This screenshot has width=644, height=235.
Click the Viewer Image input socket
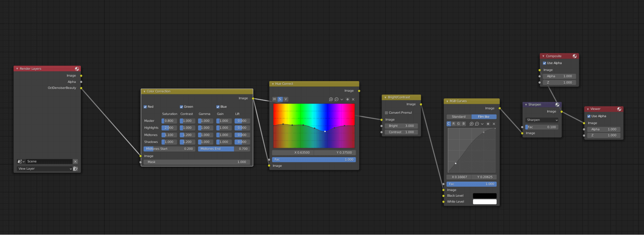click(584, 123)
